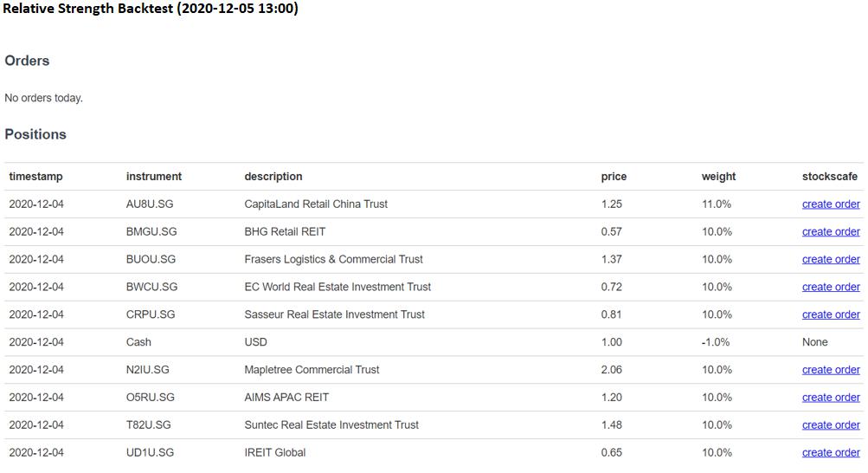Create order for Sasseur Real Estate Investment Trust
868x473 pixels.
click(831, 314)
